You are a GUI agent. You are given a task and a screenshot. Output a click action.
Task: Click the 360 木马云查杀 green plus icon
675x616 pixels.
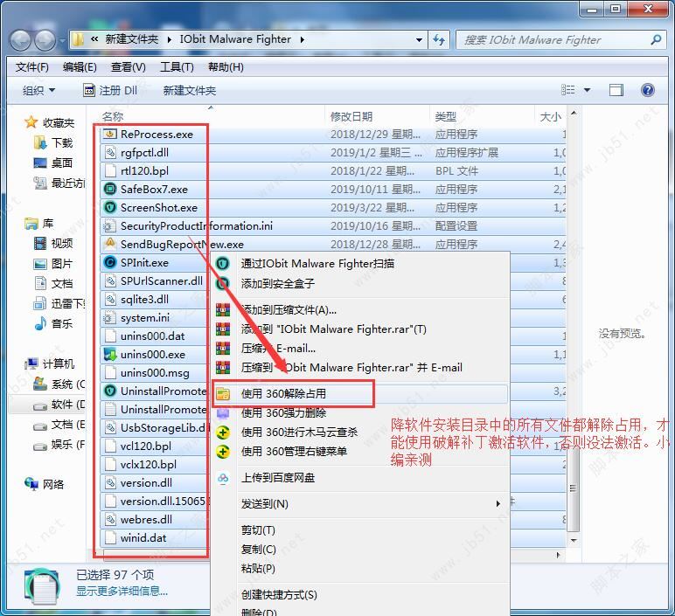pyautogui.click(x=223, y=433)
